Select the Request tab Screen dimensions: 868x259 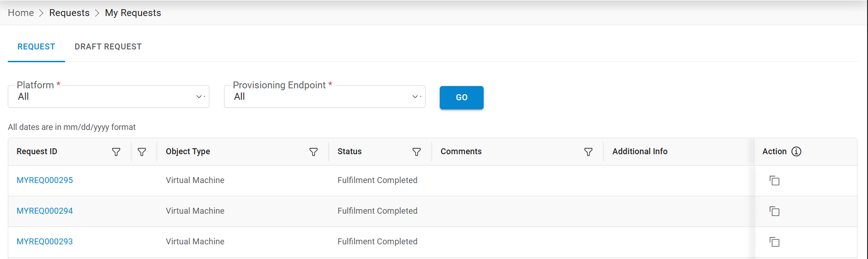point(36,47)
